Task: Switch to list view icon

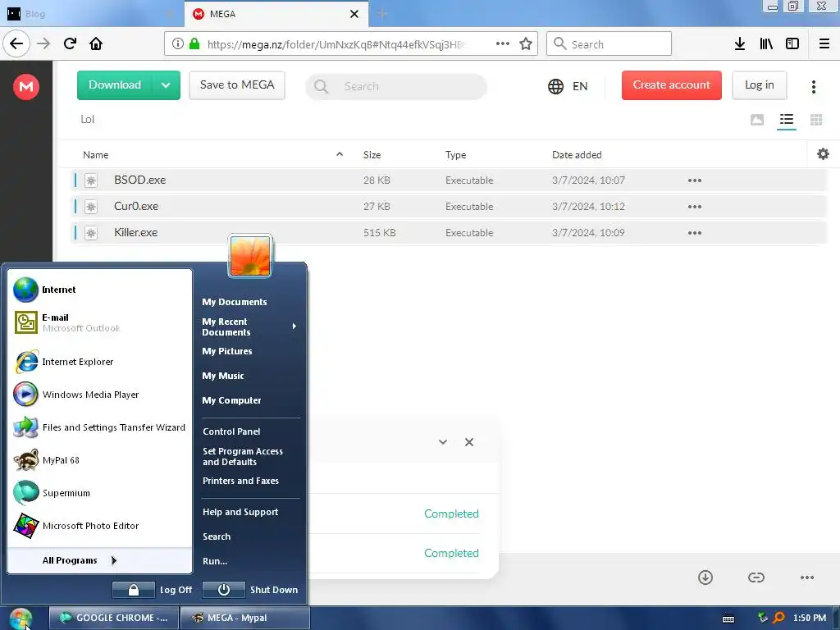Action: pos(787,120)
